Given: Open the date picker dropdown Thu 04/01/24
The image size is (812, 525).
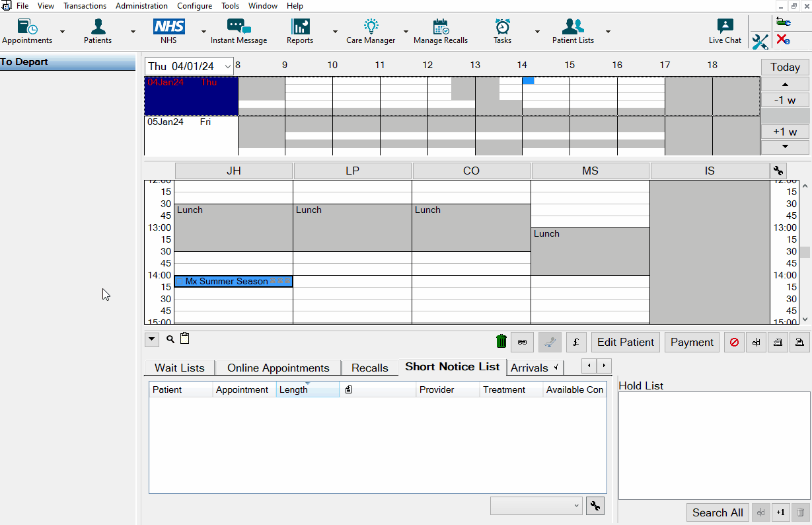Looking at the screenshot, I should (x=227, y=66).
